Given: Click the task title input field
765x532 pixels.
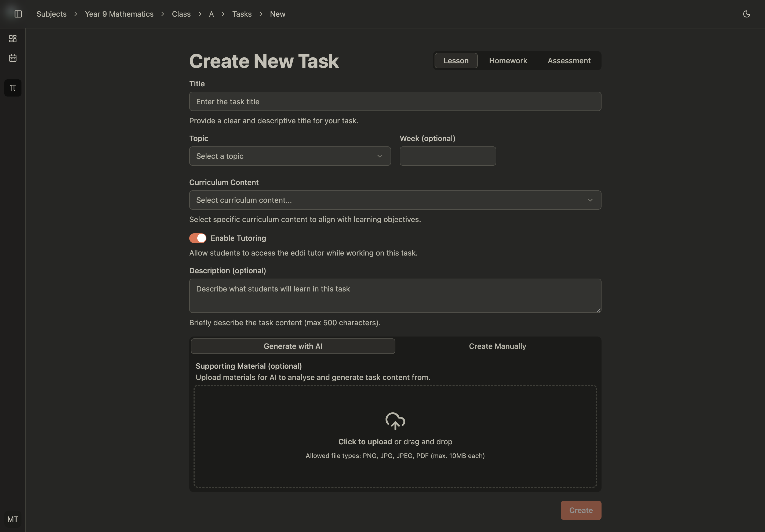Looking at the screenshot, I should [395, 102].
